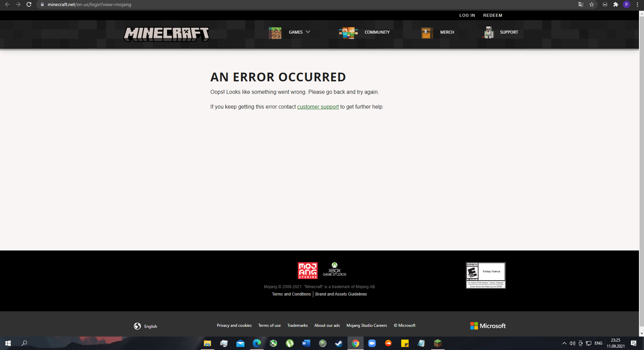Click the browser forward arrow
644x350 pixels.
coord(18,4)
